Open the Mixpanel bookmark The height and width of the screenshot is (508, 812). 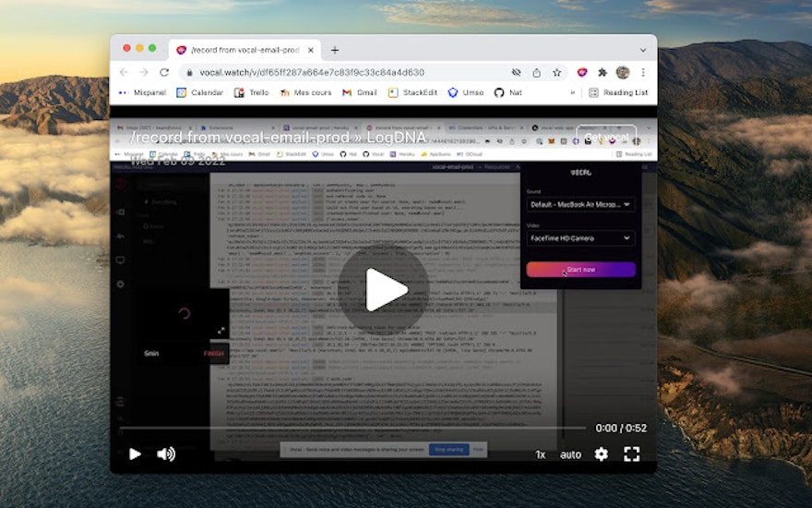click(143, 92)
